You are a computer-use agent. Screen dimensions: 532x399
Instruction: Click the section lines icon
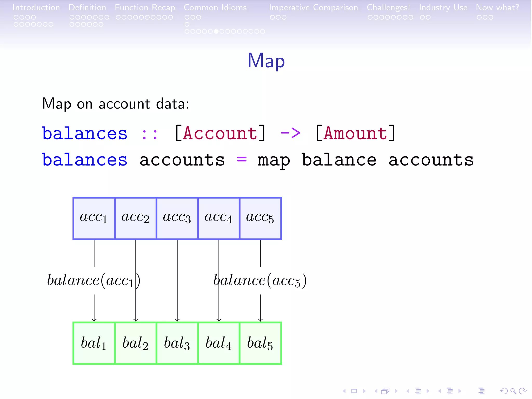pos(450,391)
